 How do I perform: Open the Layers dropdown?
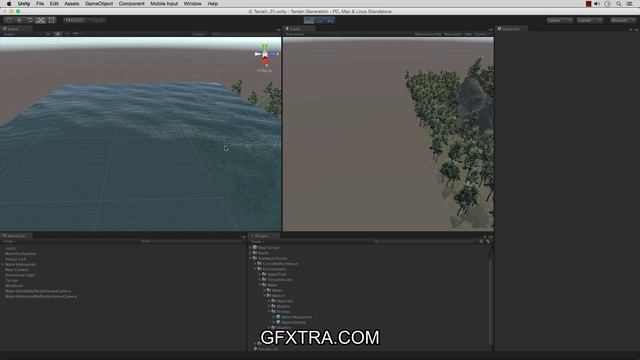pyautogui.click(x=560, y=20)
